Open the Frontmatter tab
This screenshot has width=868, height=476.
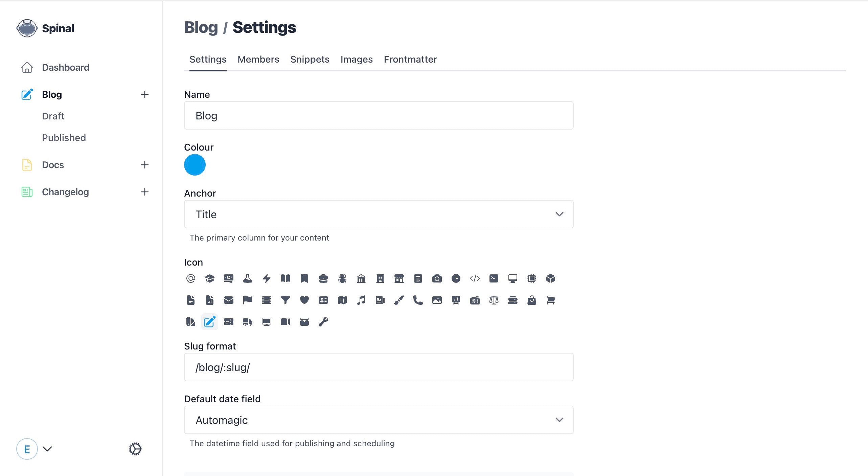tap(410, 59)
